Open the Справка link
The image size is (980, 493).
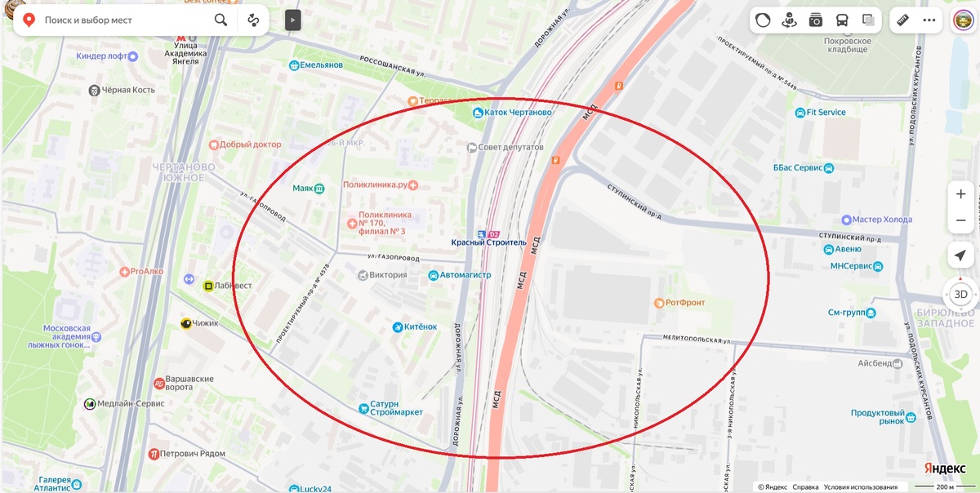[805, 487]
